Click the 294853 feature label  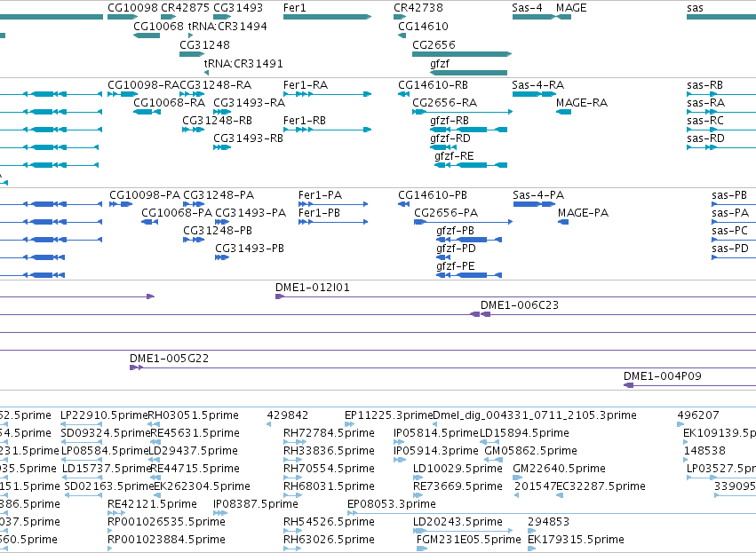[549, 522]
